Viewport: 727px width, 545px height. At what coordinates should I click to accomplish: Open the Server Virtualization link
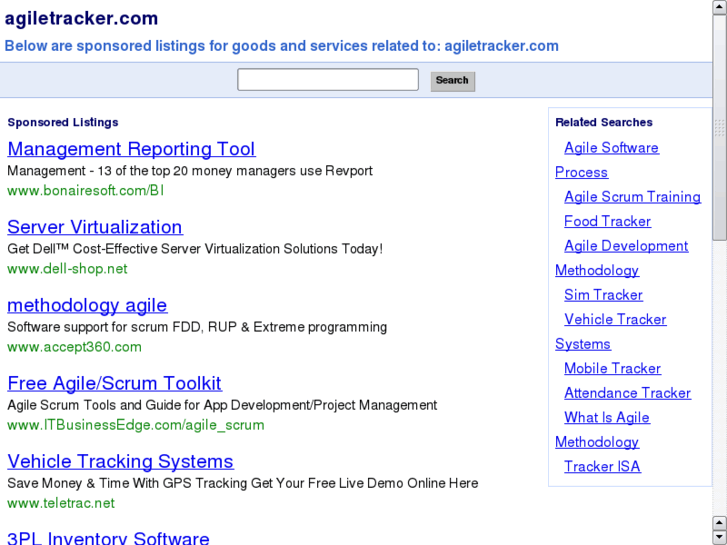pos(95,227)
